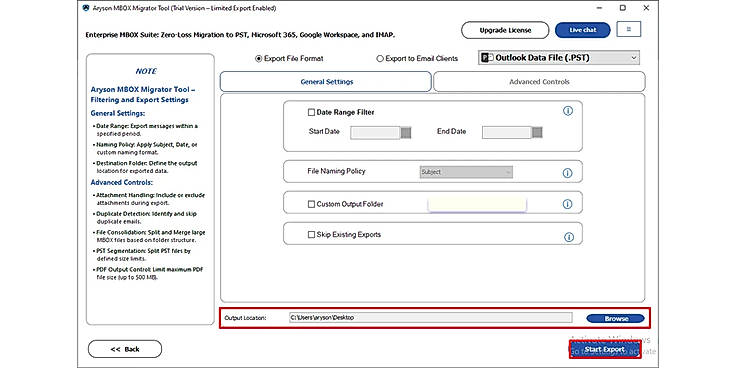The image size is (736, 368).
Task: Click the 'PST Segmentation' note entry
Action: [x=143, y=254]
